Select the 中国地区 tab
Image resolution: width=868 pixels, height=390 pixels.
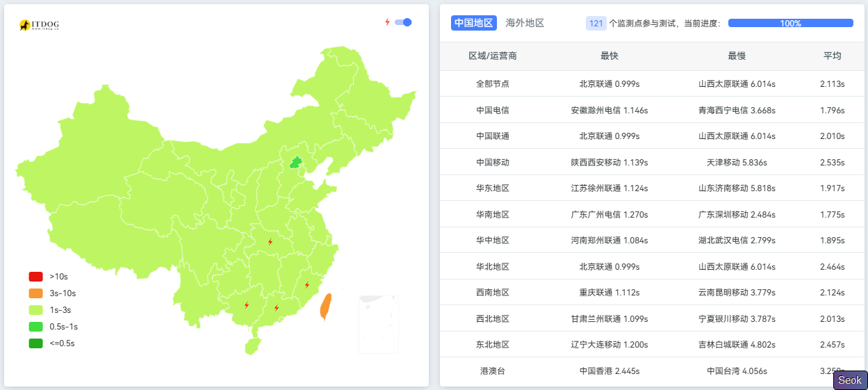pos(473,23)
